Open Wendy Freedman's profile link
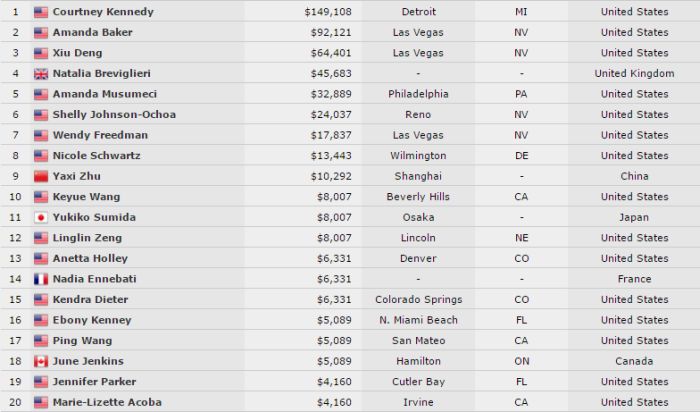The width and height of the screenshot is (700, 412). (100, 135)
